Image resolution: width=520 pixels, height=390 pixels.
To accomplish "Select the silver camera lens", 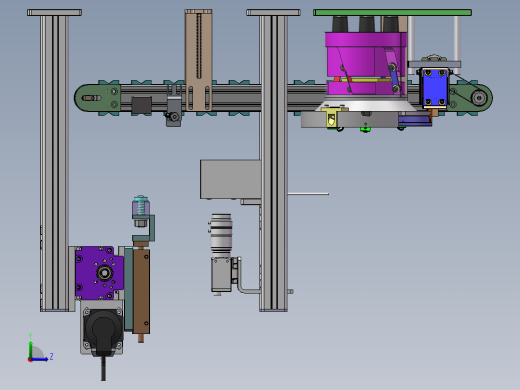I will click(221, 235).
